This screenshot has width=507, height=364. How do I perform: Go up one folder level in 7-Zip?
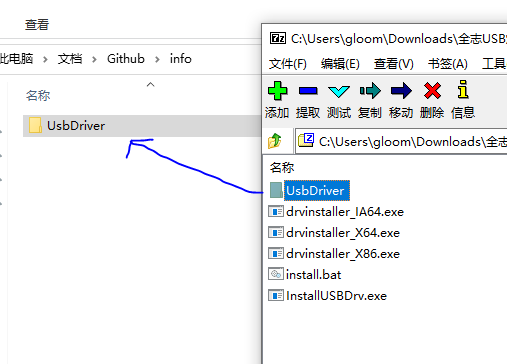pos(275,141)
